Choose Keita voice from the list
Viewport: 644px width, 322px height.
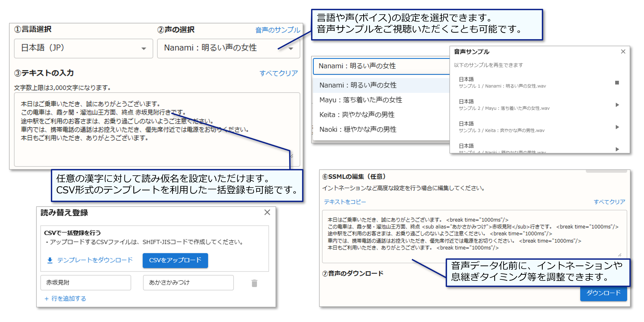(x=357, y=115)
